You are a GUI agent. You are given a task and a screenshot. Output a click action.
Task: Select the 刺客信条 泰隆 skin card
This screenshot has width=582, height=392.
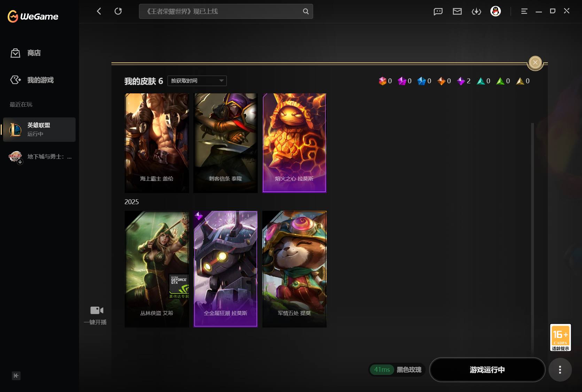225,143
